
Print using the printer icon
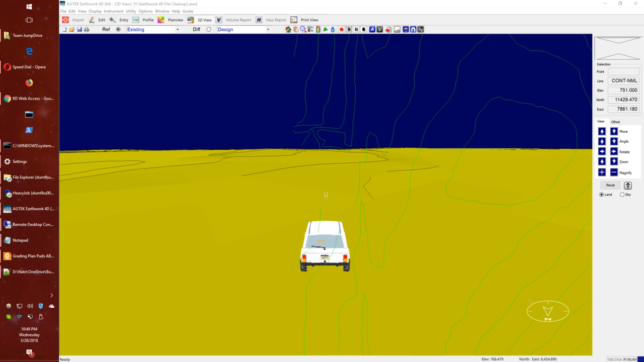tap(87, 29)
